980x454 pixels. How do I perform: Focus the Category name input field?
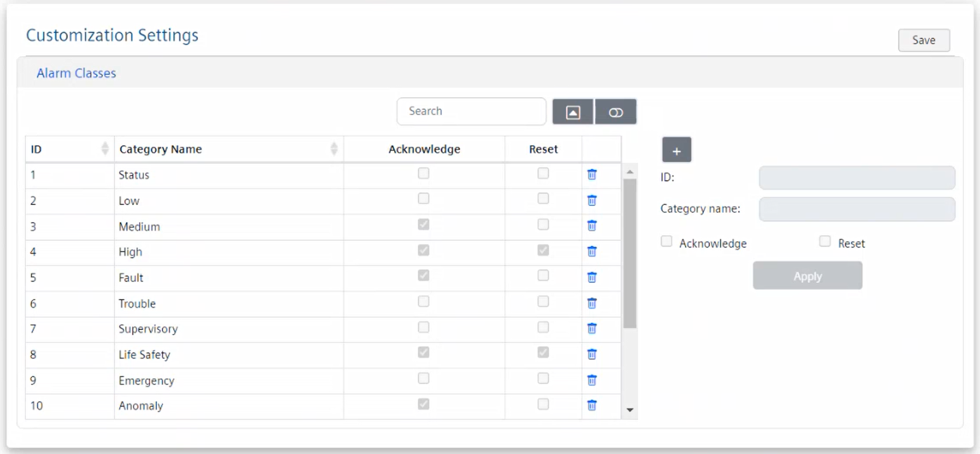click(x=856, y=209)
